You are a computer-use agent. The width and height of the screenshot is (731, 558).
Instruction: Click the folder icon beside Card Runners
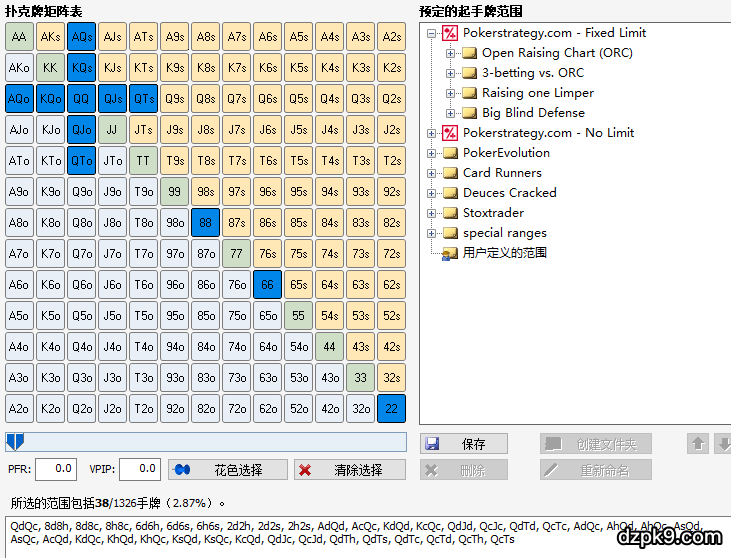point(450,173)
